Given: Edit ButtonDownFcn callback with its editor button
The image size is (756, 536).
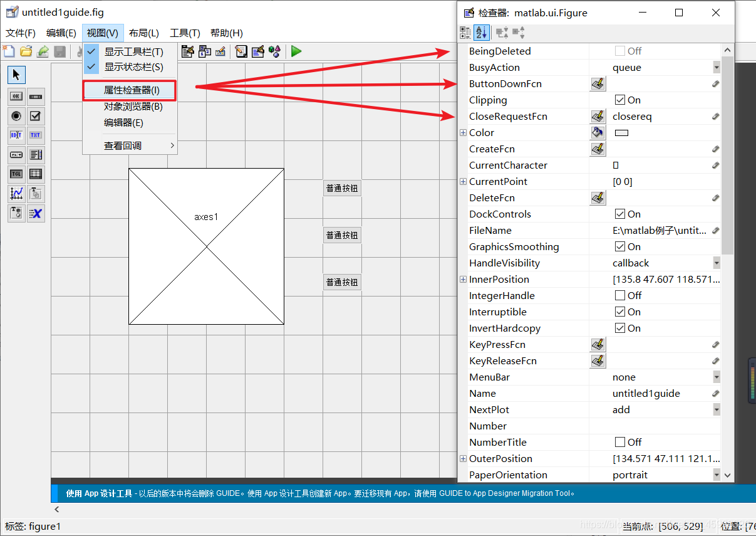Looking at the screenshot, I should click(598, 83).
